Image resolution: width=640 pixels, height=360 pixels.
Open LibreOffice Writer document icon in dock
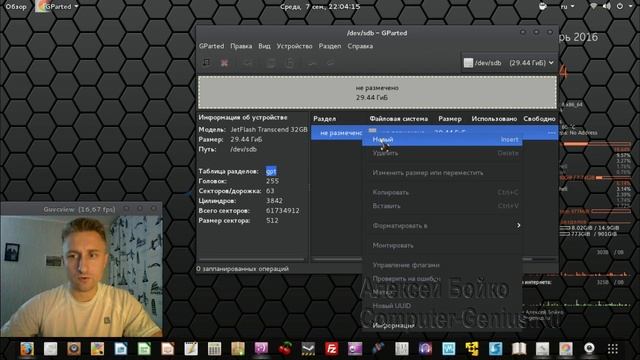pyautogui.click(x=120, y=349)
